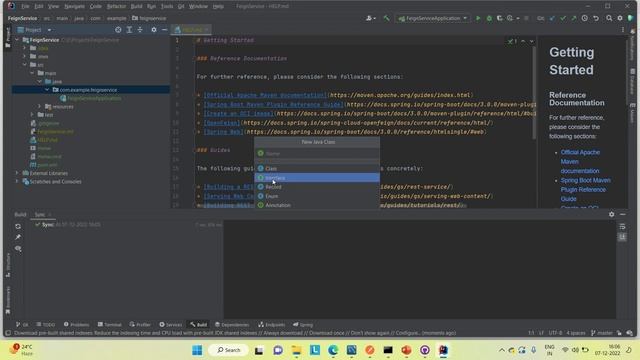The image size is (640, 360).
Task: Collapse the FeignService root project node
Action: [17, 40]
